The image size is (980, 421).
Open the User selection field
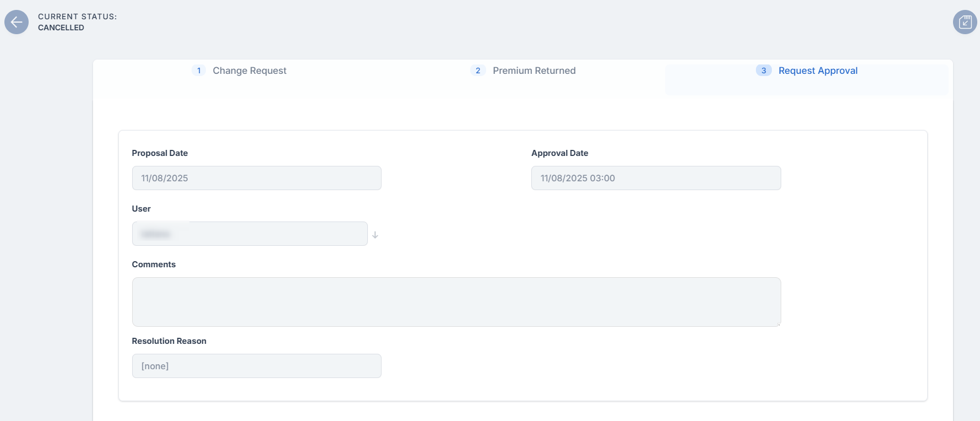click(x=249, y=234)
